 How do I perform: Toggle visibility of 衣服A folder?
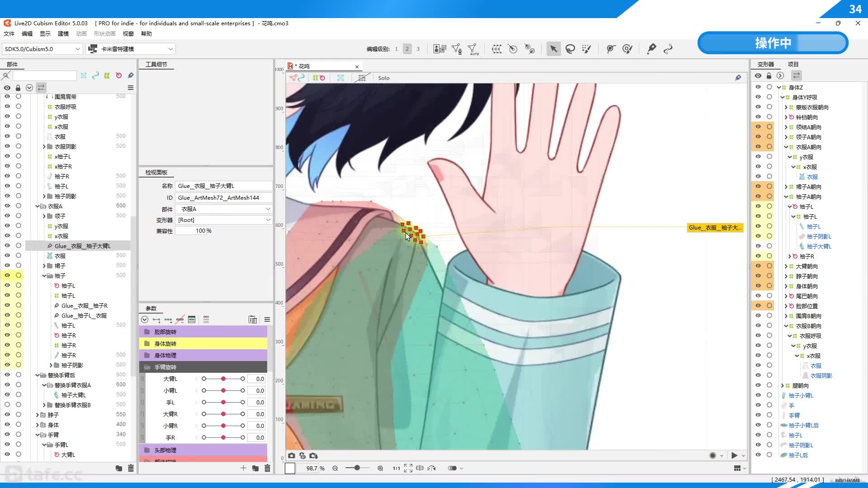7,206
